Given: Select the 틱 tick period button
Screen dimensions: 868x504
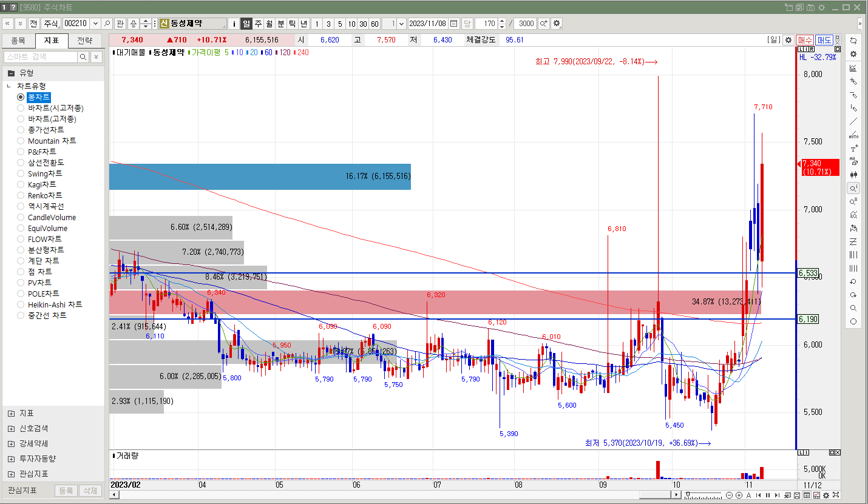Looking at the screenshot, I should (292, 24).
